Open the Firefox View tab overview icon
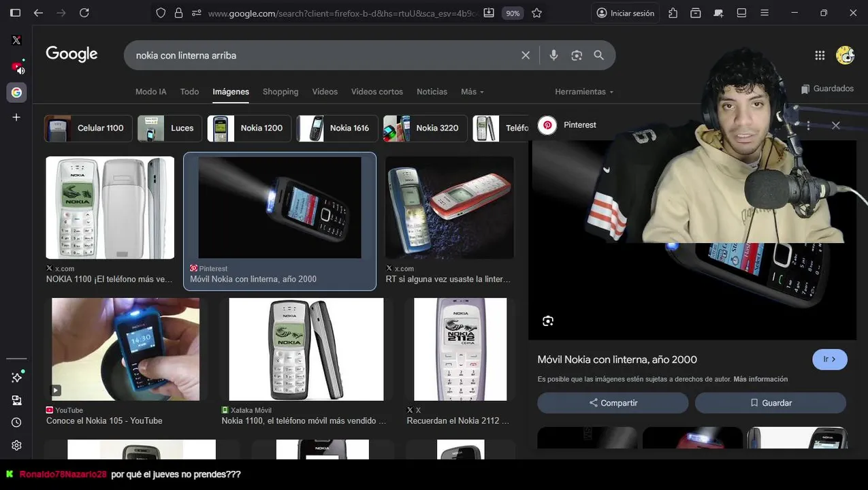This screenshot has width=868, height=490. tap(696, 13)
